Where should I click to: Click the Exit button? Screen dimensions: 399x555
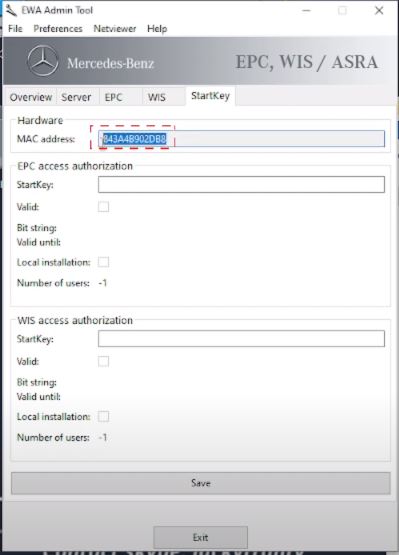pyautogui.click(x=200, y=537)
